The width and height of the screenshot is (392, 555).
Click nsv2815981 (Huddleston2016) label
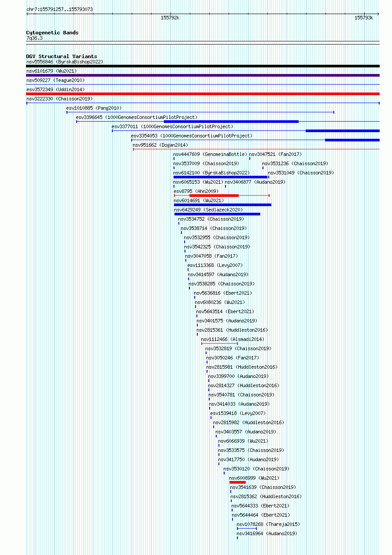[x=242, y=367]
